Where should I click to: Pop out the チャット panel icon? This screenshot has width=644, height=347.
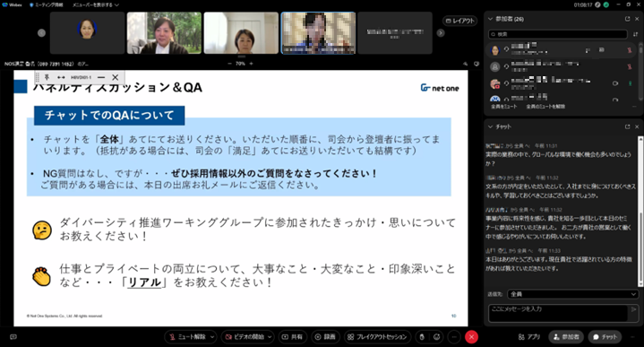[x=627, y=126]
